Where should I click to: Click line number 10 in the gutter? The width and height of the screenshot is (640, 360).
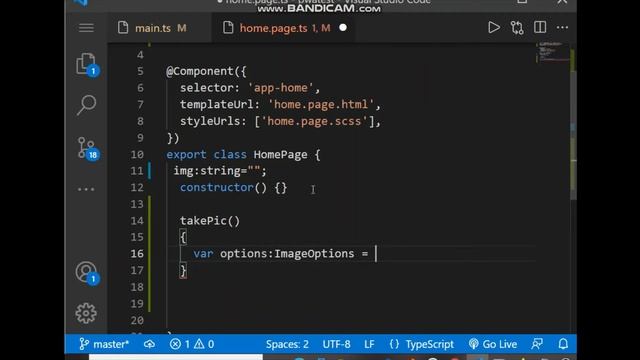click(137, 155)
